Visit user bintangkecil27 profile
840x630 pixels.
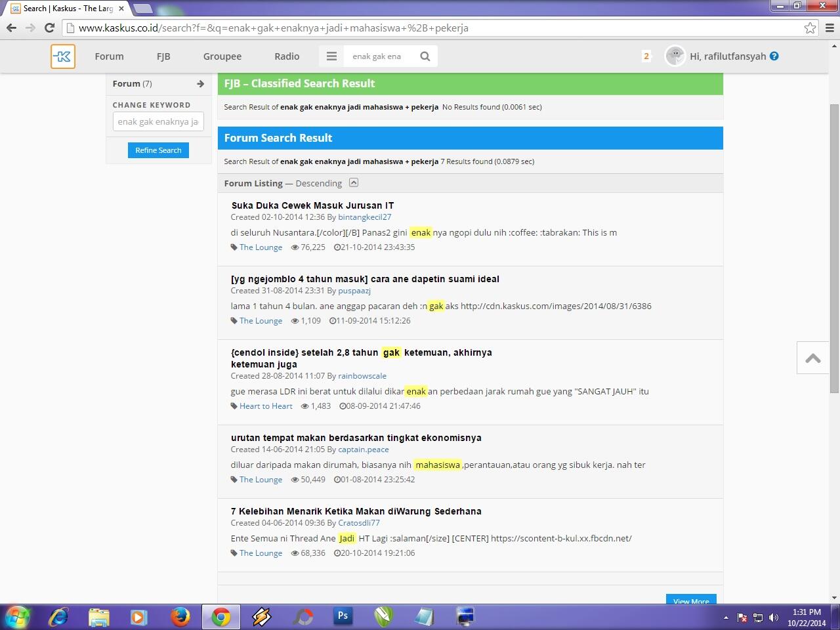click(365, 217)
